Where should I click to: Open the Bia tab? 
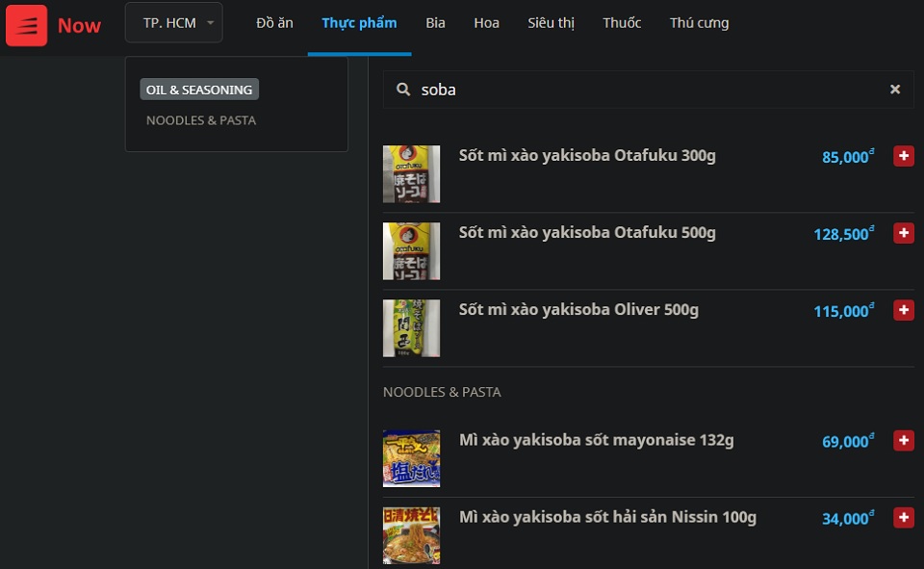coord(435,23)
